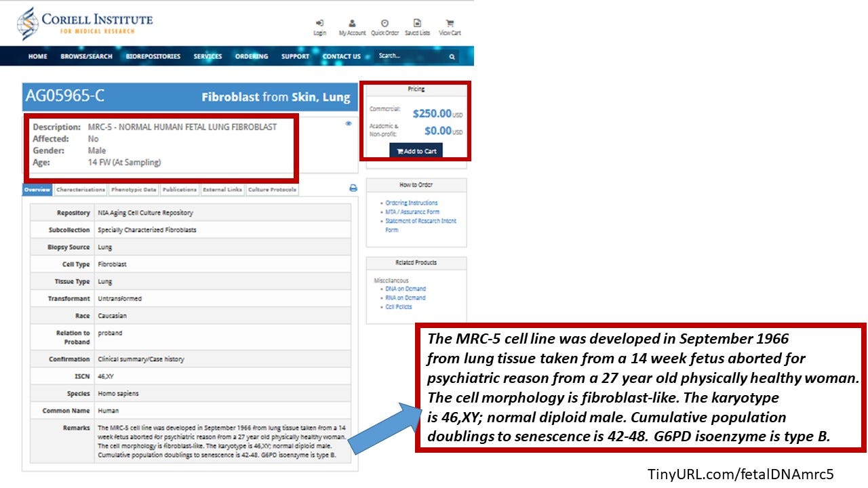Click the $250.00 commercial price

(432, 113)
